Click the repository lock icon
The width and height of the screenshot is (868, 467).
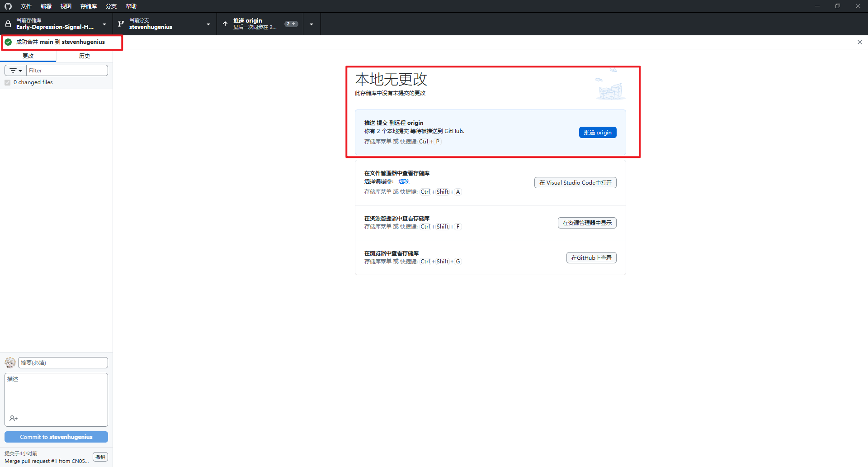click(x=8, y=24)
